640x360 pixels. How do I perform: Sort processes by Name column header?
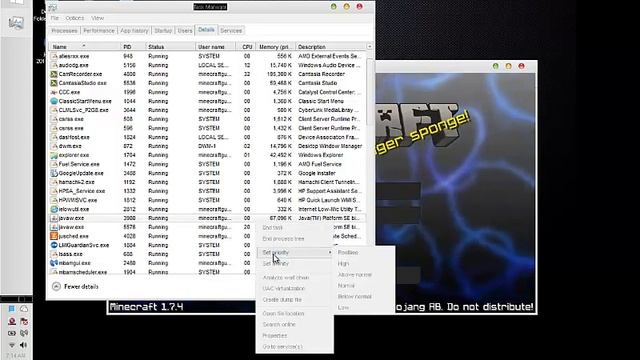[x=84, y=47]
